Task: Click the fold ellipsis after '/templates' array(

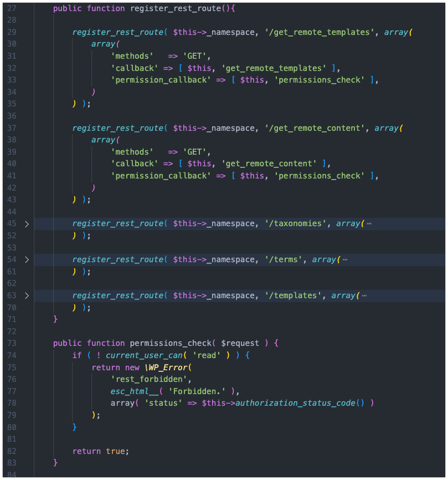Action: click(364, 295)
